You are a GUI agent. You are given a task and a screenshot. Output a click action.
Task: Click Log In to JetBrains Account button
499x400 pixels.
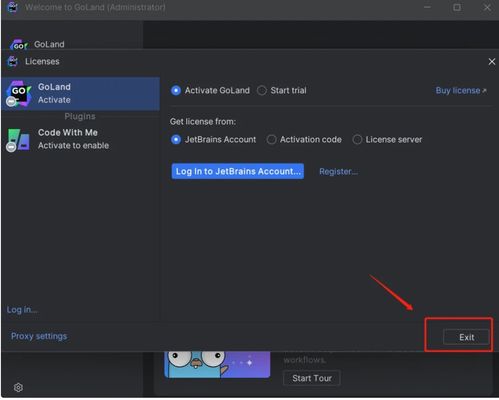tap(238, 171)
